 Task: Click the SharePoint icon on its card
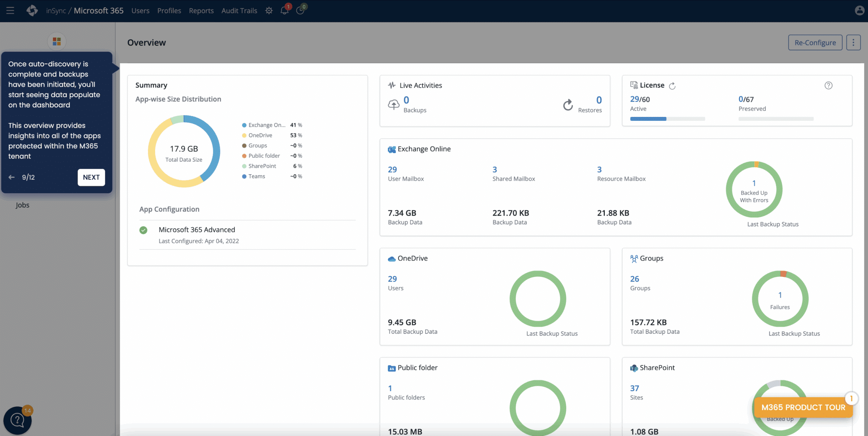click(634, 368)
